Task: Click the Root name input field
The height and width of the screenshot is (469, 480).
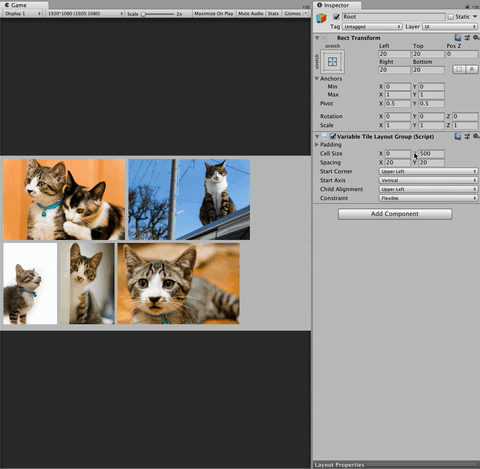Action: pyautogui.click(x=394, y=17)
